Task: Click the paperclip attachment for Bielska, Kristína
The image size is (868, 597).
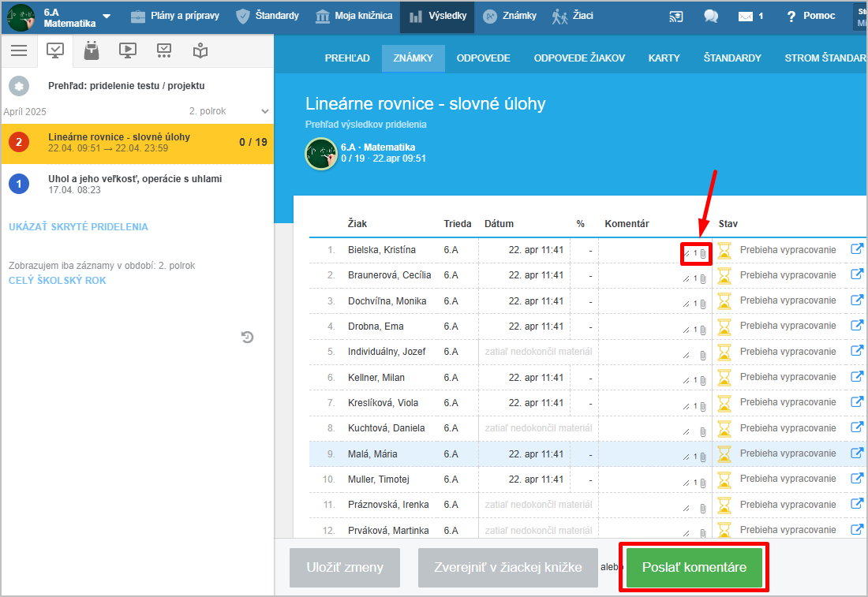Action: (703, 254)
